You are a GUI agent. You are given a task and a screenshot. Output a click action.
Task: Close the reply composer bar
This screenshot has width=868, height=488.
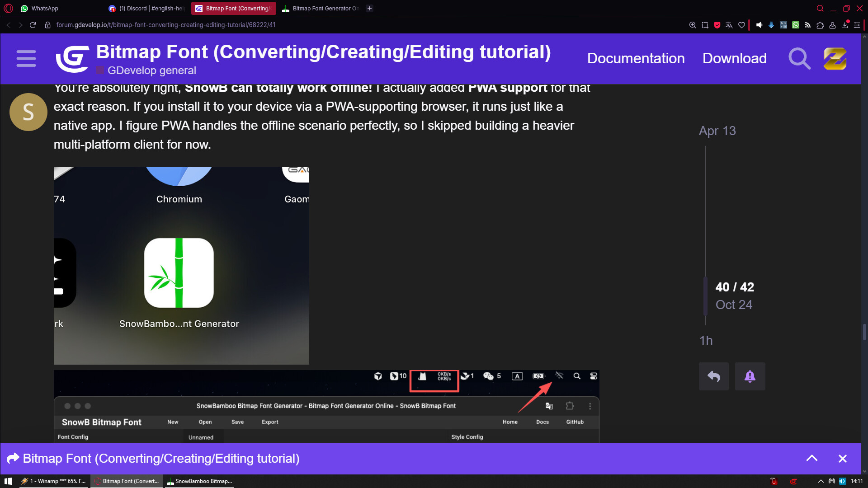coord(843,459)
